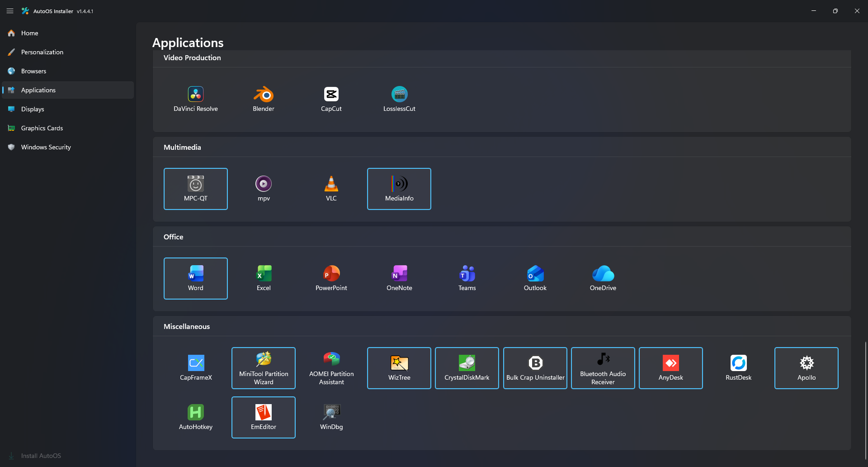Select the AOMEI Partition Assistant icon
This screenshot has width=868, height=467.
(331, 359)
